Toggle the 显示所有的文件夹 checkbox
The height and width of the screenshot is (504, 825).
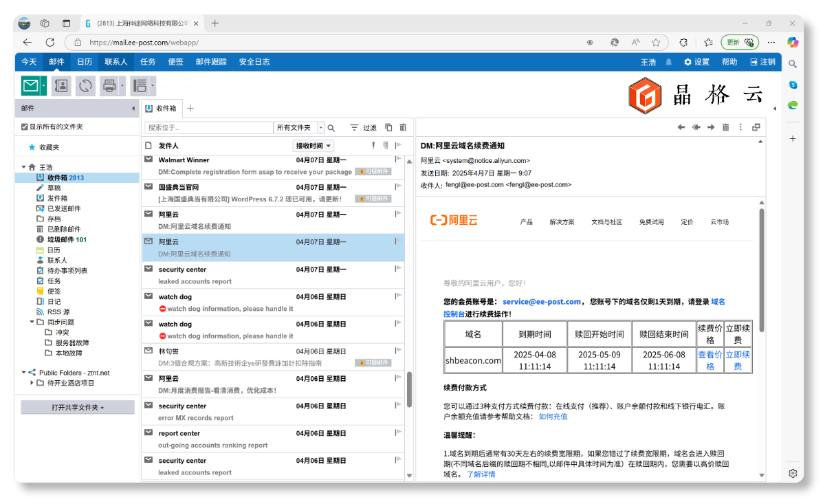25,127
